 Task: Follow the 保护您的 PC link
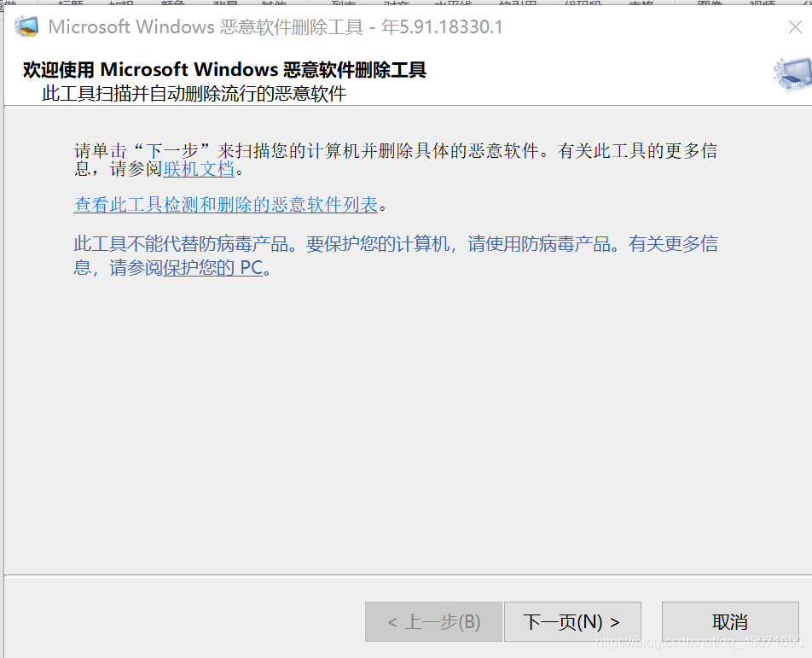click(213, 268)
